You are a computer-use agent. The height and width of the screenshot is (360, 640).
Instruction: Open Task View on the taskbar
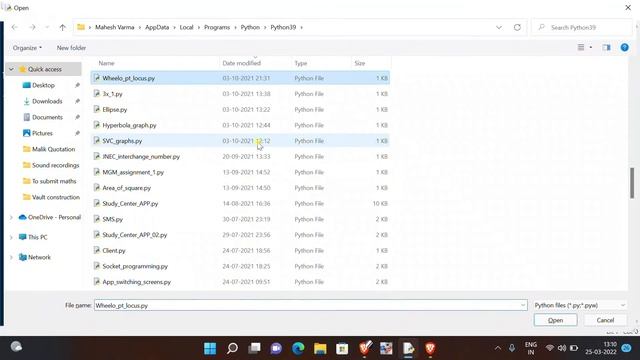coord(254,349)
